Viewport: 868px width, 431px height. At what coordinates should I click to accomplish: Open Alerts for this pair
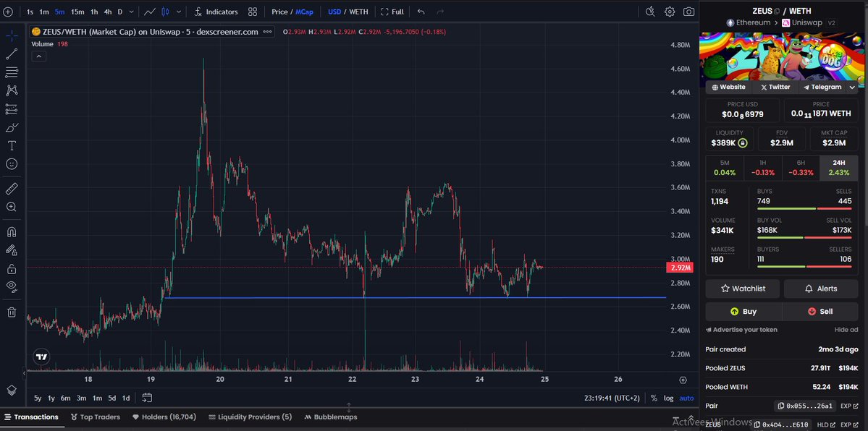(x=821, y=289)
